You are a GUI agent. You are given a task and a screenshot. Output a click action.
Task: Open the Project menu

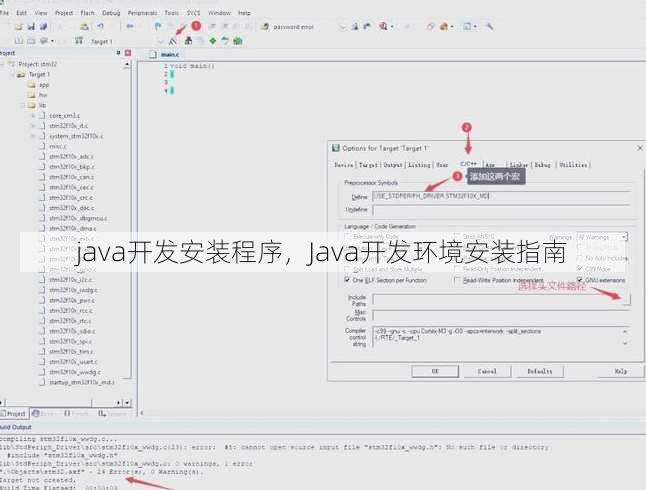(64, 13)
